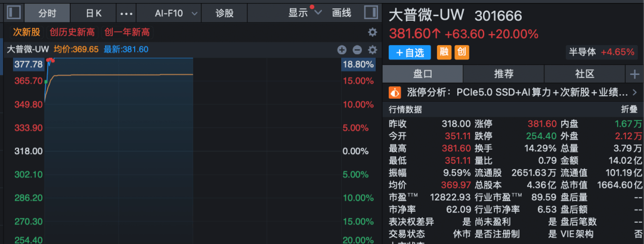This screenshot has height=244, width=644.
Task: Click the 流通值 value 101.19亿
Action: point(624,173)
